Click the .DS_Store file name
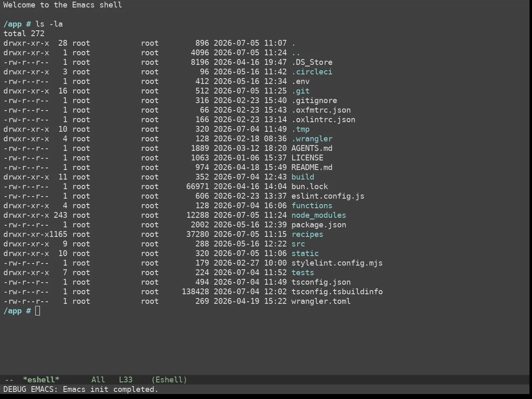Viewport: 532px width, 399px height. 312,62
